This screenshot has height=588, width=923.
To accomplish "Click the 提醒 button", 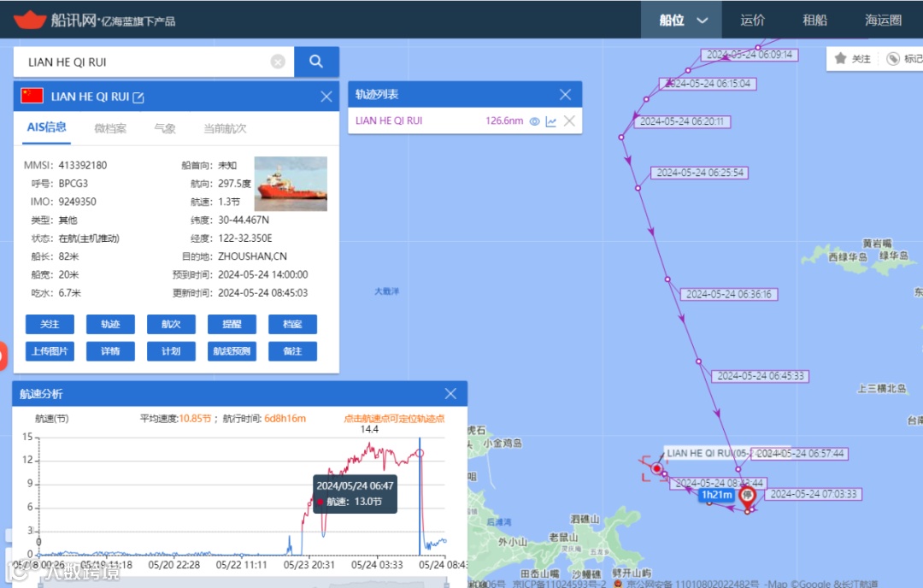I will (x=232, y=324).
